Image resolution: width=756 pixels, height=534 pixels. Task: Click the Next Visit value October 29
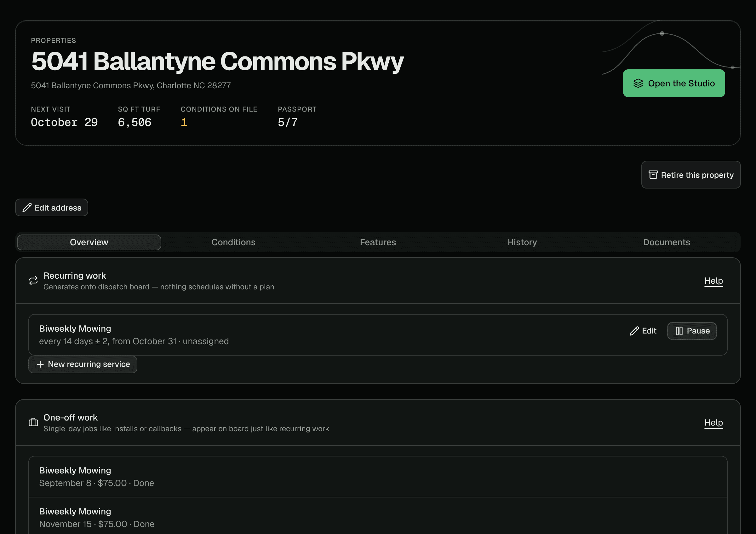(x=64, y=123)
